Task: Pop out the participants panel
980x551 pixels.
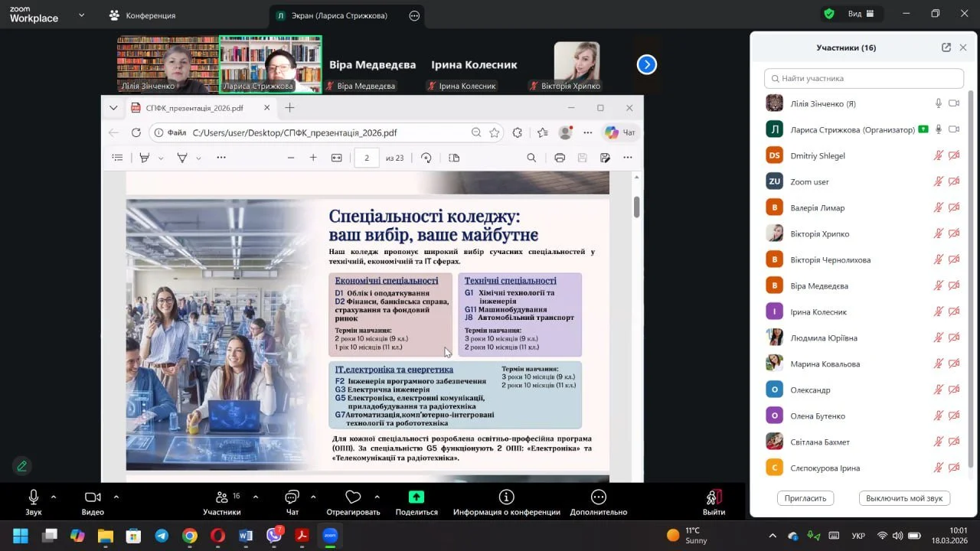Action: pos(946,47)
